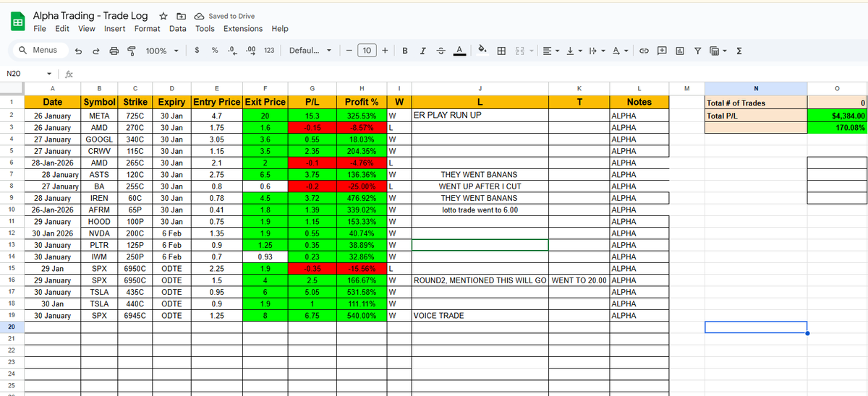868x396 pixels.
Task: Open the fill color picker
Action: 482,51
